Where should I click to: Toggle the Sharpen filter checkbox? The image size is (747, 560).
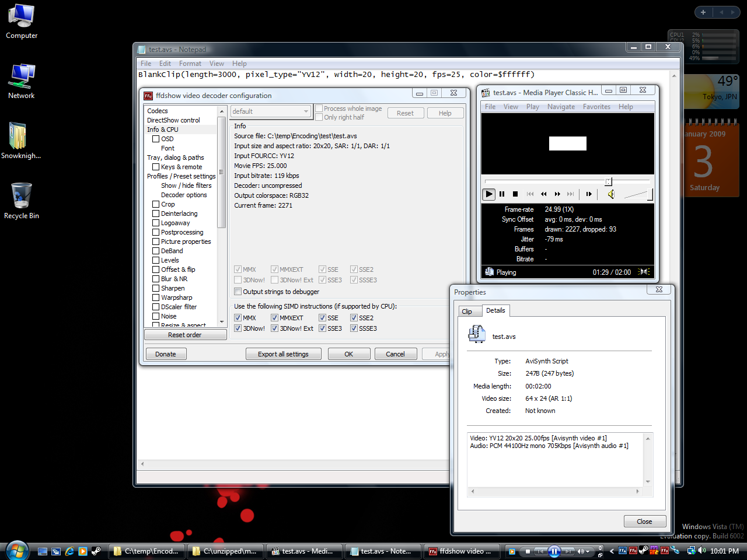pyautogui.click(x=156, y=288)
